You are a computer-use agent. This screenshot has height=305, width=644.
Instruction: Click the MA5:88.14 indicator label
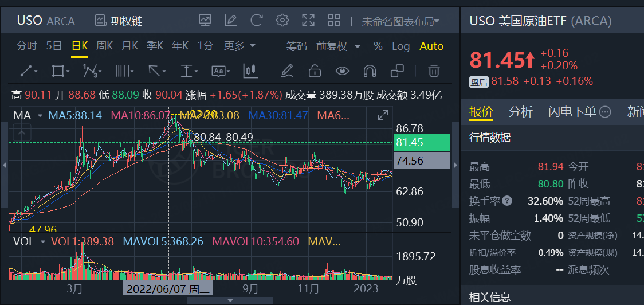click(75, 115)
